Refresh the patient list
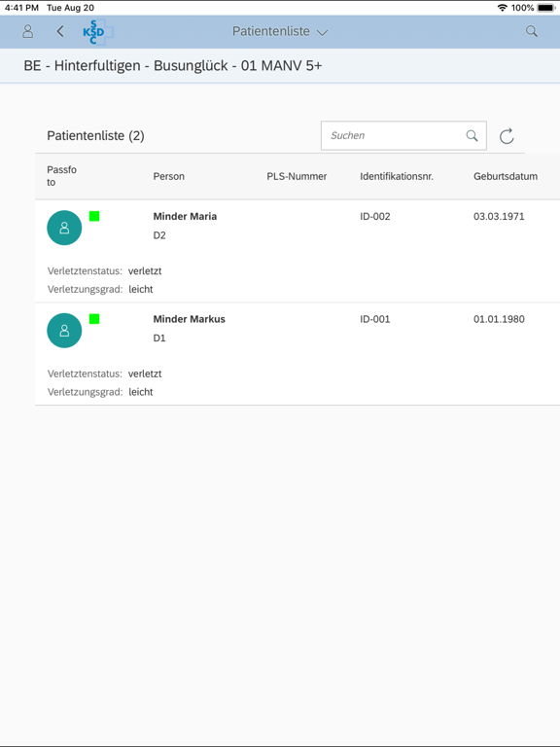560x747 pixels. pyautogui.click(x=507, y=136)
